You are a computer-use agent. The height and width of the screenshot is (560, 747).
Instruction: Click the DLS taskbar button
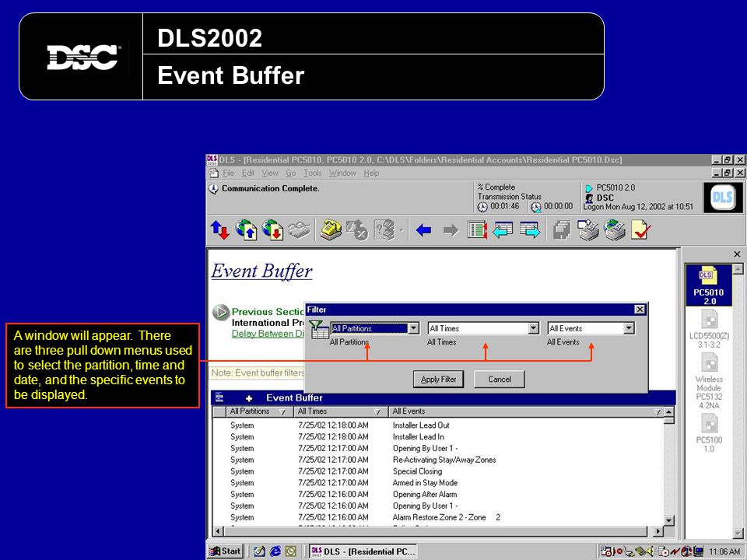pyautogui.click(x=363, y=551)
